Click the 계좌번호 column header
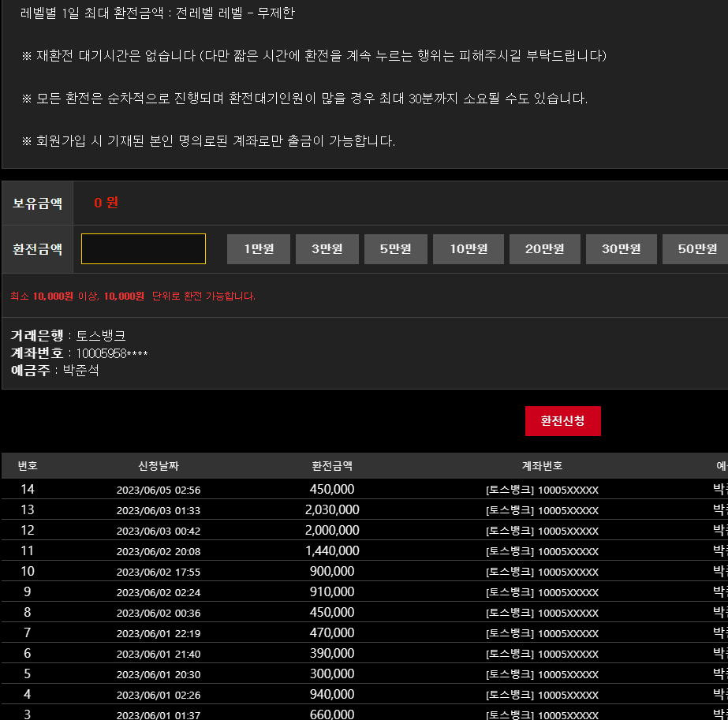Image resolution: width=728 pixels, height=720 pixels. pyautogui.click(x=543, y=466)
